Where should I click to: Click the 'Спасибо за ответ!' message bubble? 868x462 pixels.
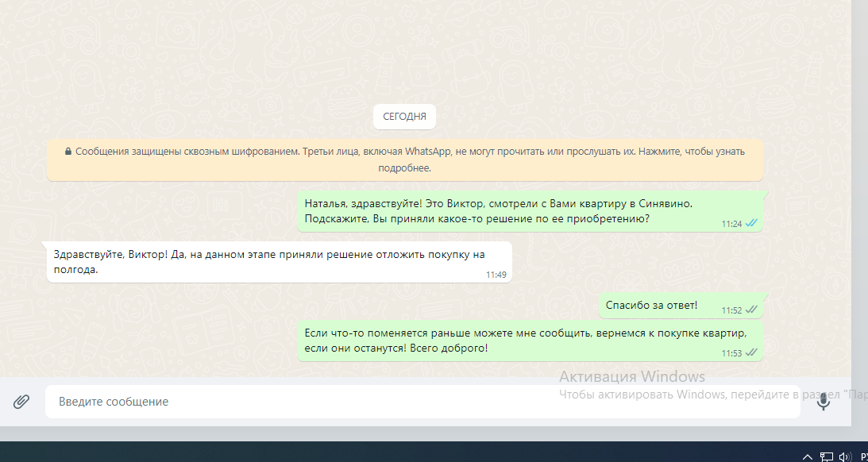click(651, 305)
